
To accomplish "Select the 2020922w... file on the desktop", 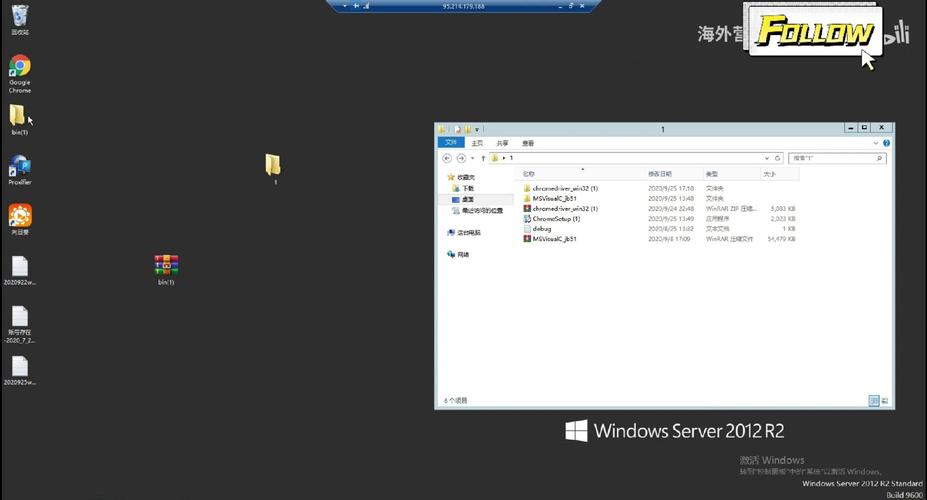I will click(20, 271).
